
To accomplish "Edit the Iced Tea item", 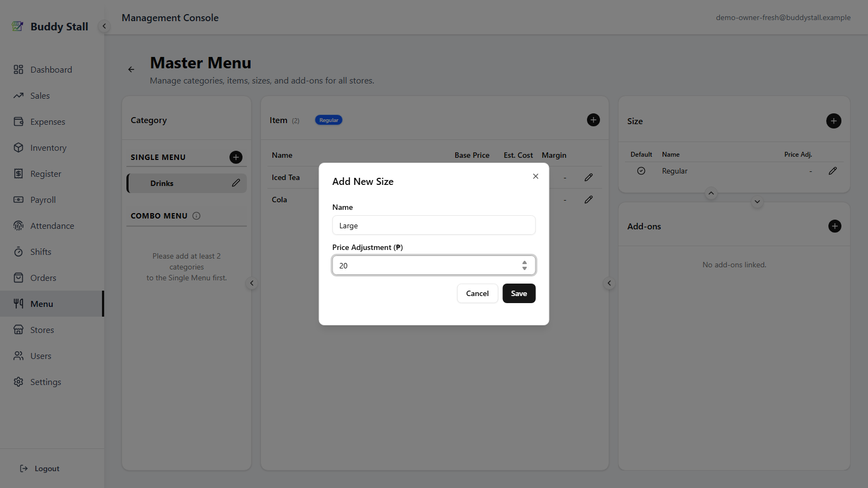I will (589, 177).
